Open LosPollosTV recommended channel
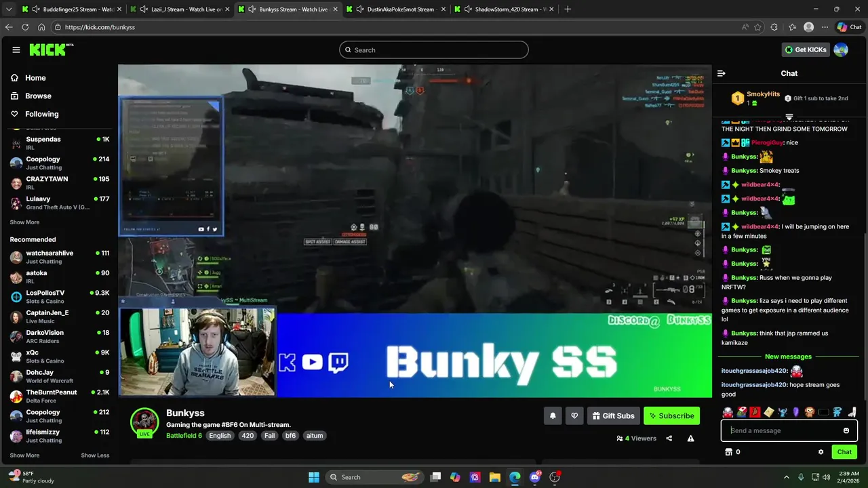Image resolution: width=868 pixels, height=488 pixels. [x=59, y=296]
